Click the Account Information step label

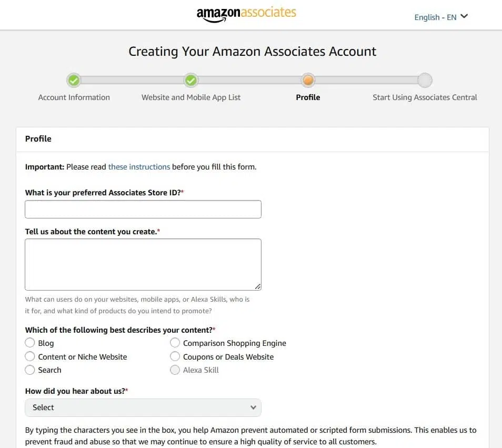coord(74,97)
